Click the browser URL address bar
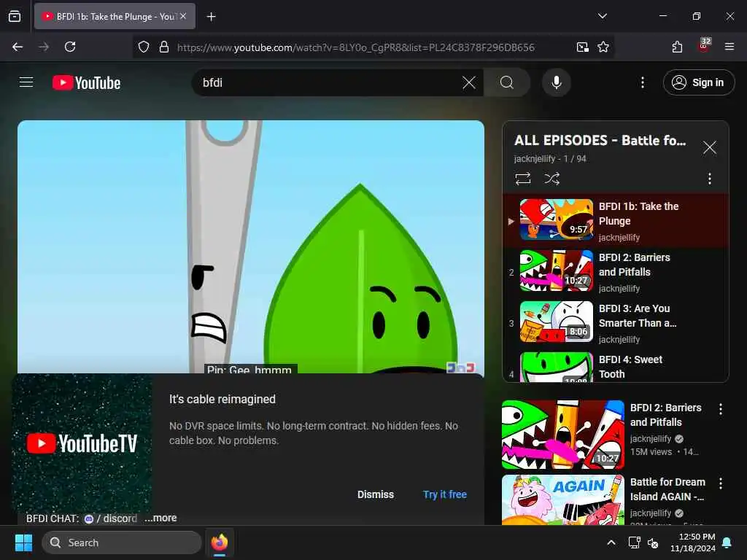Screen dimensions: 747x560 pyautogui.click(x=355, y=47)
